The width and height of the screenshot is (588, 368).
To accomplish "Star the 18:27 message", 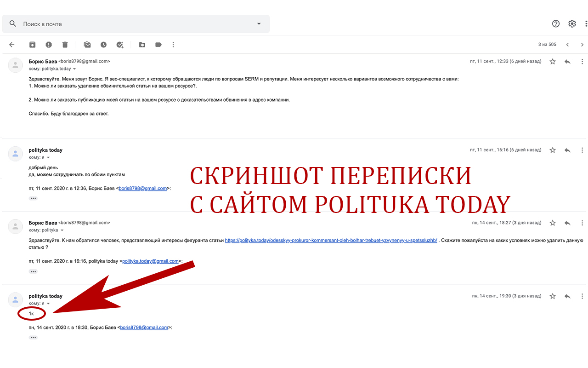I will coord(553,223).
